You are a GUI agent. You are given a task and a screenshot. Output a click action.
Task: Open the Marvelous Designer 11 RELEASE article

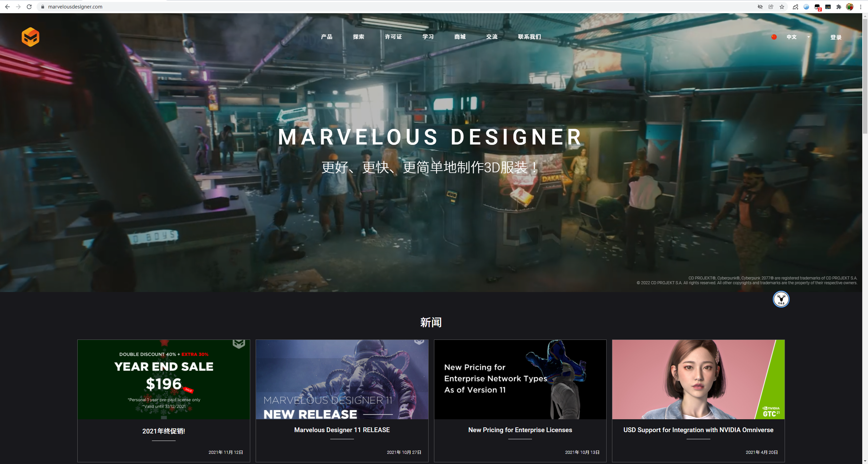point(342,430)
